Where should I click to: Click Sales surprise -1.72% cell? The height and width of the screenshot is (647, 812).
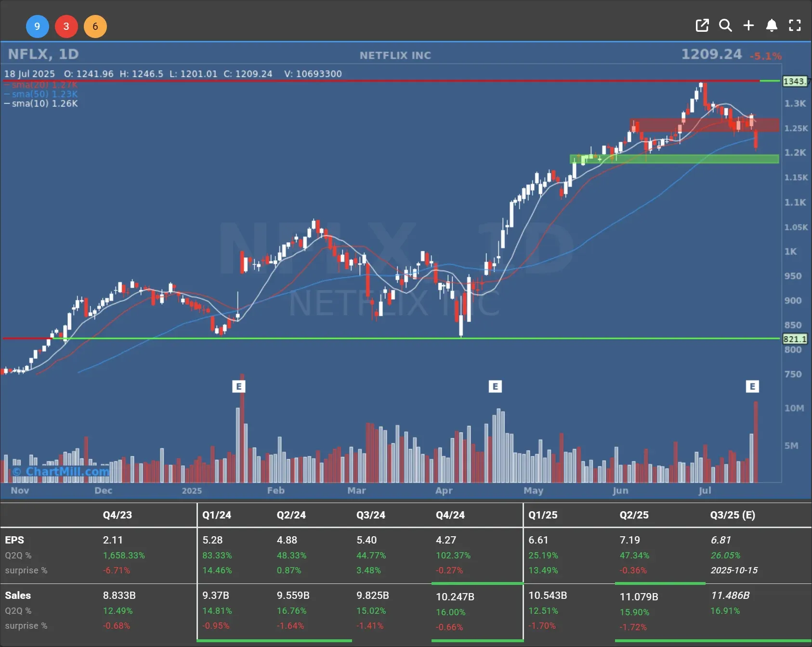click(x=633, y=627)
